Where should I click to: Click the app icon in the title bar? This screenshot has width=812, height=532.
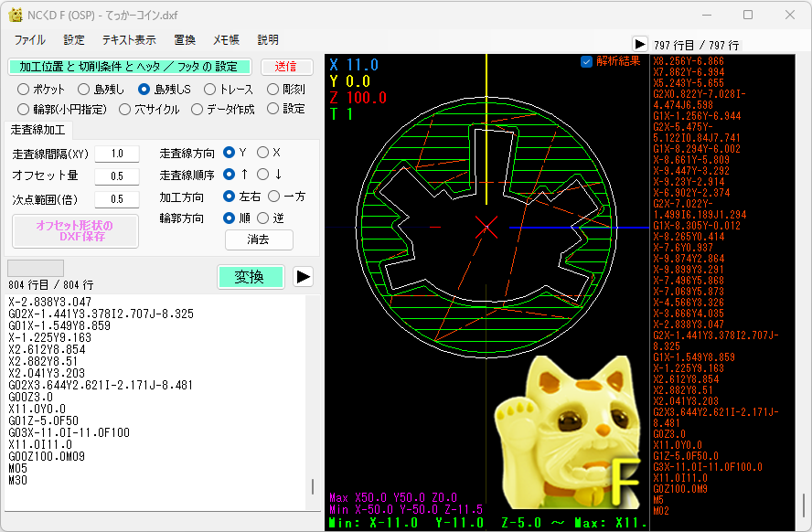click(16, 15)
